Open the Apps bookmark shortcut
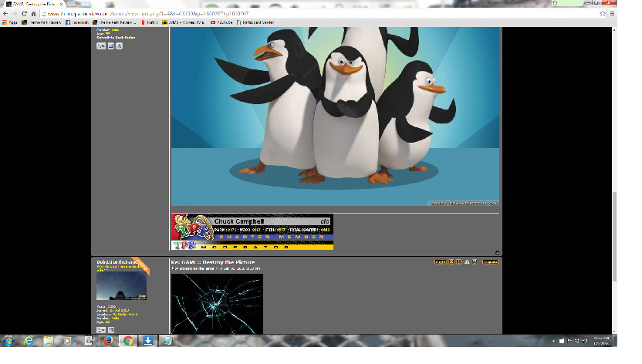This screenshot has height=364, width=642. 10,22
